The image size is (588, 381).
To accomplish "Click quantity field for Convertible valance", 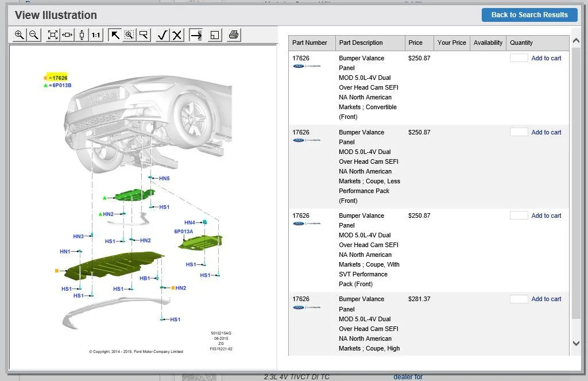I will coord(519,58).
